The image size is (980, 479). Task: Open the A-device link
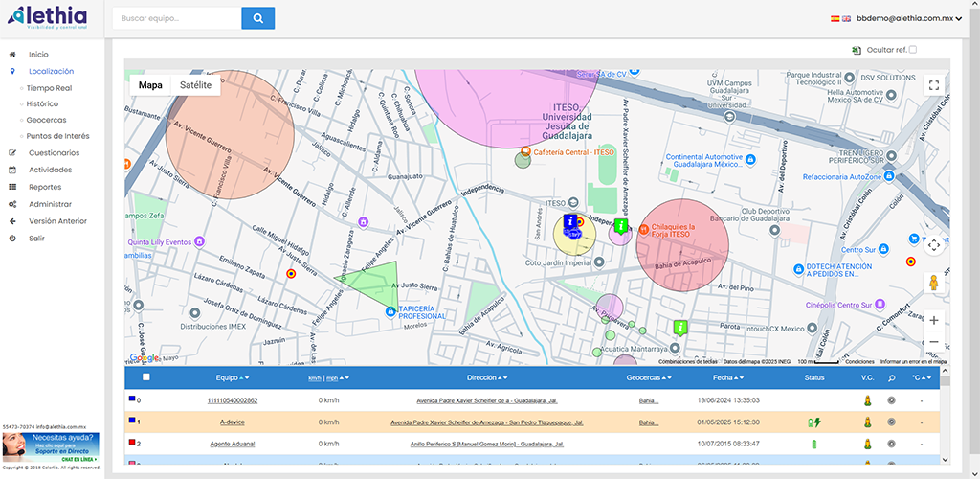[x=233, y=422]
